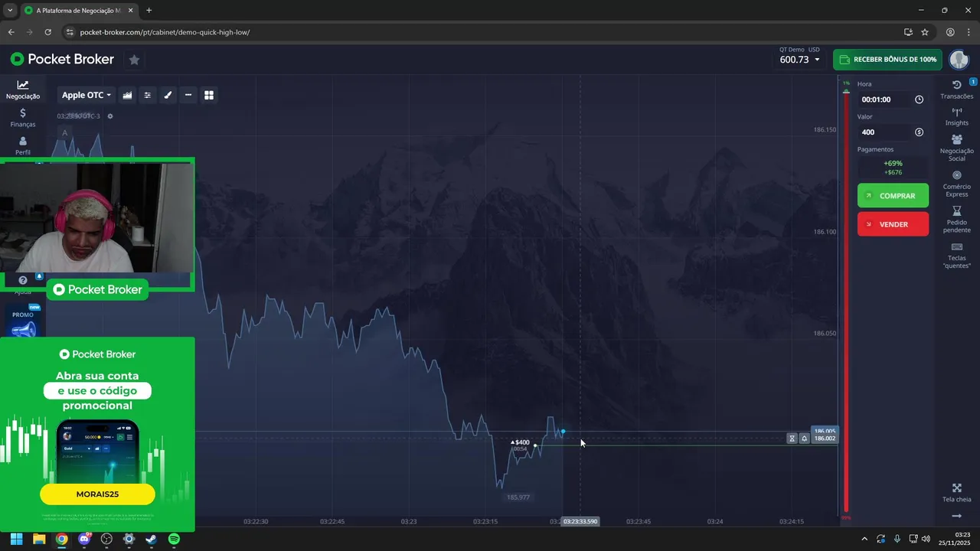Switch to Tela cheia fullscreen
Image resolution: width=980 pixels, height=551 pixels.
[x=956, y=493]
